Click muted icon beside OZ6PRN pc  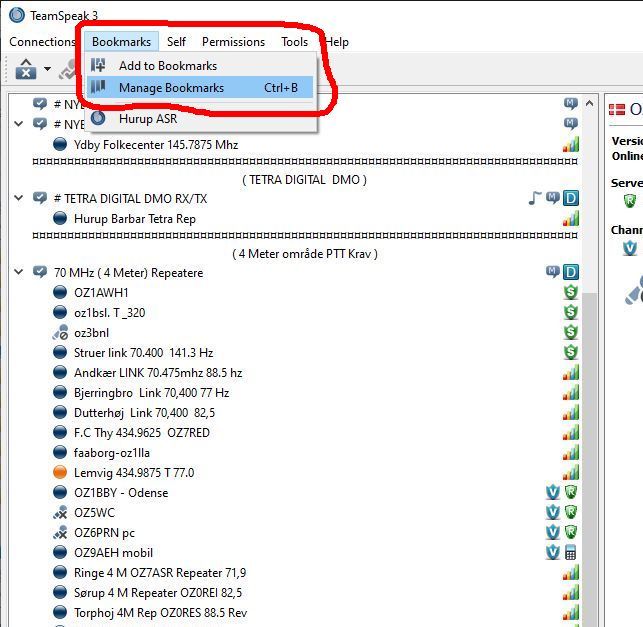(x=60, y=533)
